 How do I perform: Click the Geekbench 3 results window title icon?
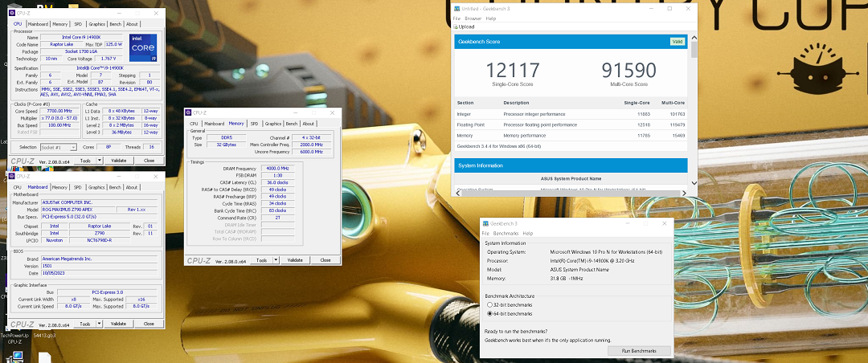click(x=457, y=9)
